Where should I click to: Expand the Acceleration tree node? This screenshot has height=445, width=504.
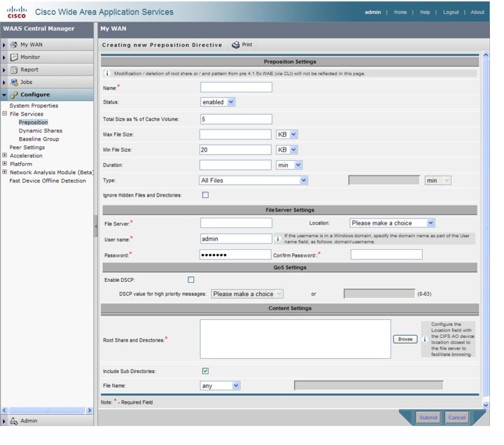point(5,155)
